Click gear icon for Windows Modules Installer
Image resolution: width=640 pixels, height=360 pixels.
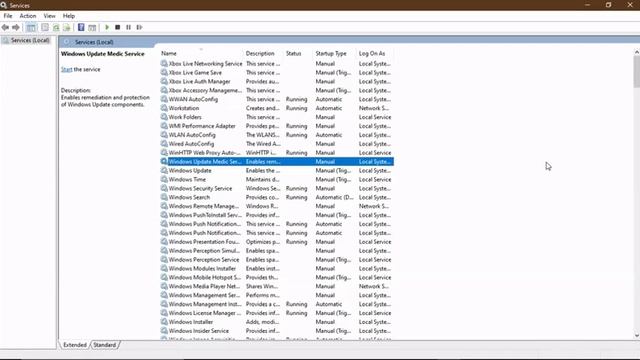(164, 269)
